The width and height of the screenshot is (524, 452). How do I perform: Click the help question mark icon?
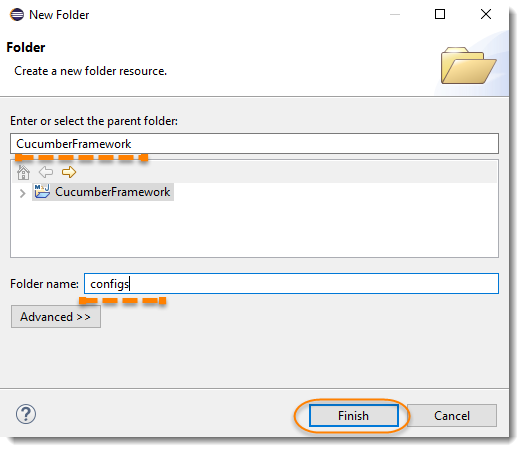click(x=26, y=414)
